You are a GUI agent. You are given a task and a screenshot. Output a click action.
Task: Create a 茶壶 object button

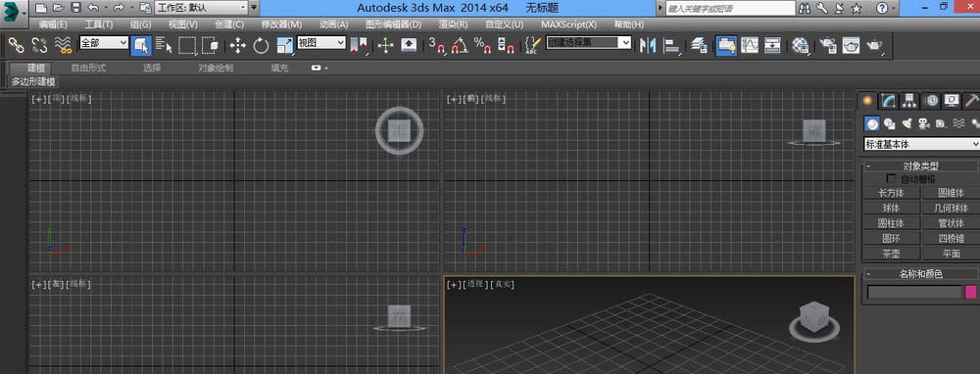pos(891,254)
